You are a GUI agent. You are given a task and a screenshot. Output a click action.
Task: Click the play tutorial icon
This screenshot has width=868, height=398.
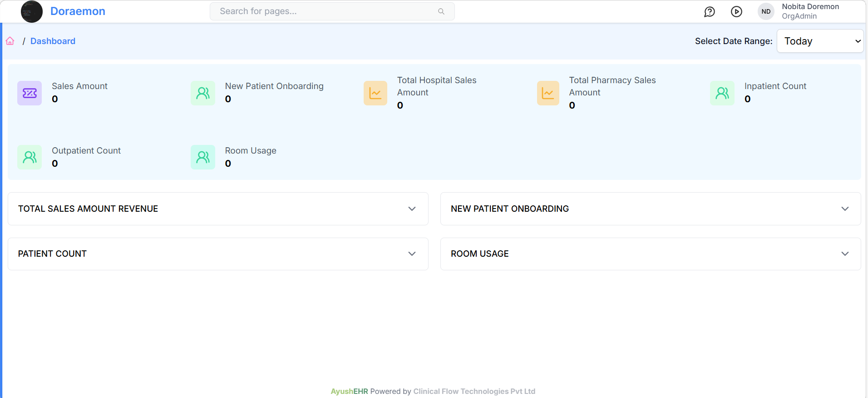(736, 12)
